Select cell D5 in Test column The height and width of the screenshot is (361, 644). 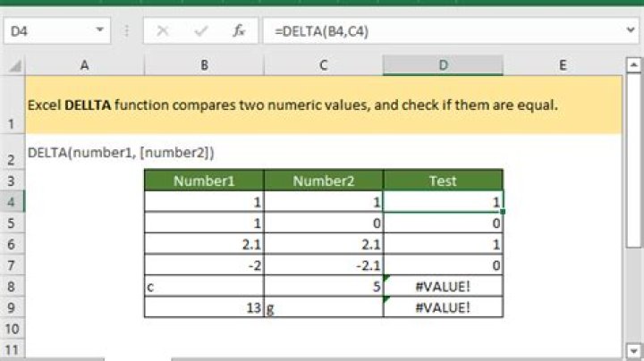tap(443, 222)
